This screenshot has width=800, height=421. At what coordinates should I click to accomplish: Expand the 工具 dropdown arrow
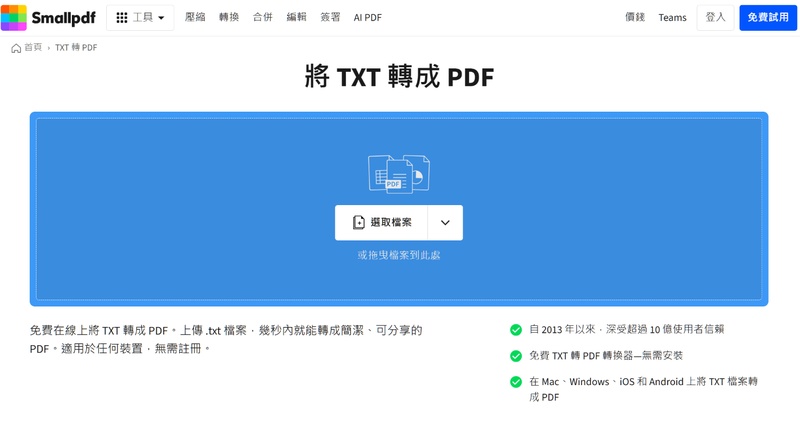click(161, 18)
